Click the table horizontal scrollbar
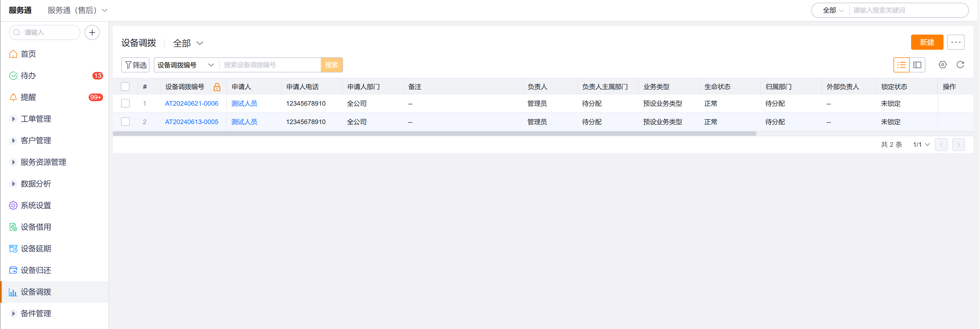This screenshot has width=980, height=329. [434, 134]
